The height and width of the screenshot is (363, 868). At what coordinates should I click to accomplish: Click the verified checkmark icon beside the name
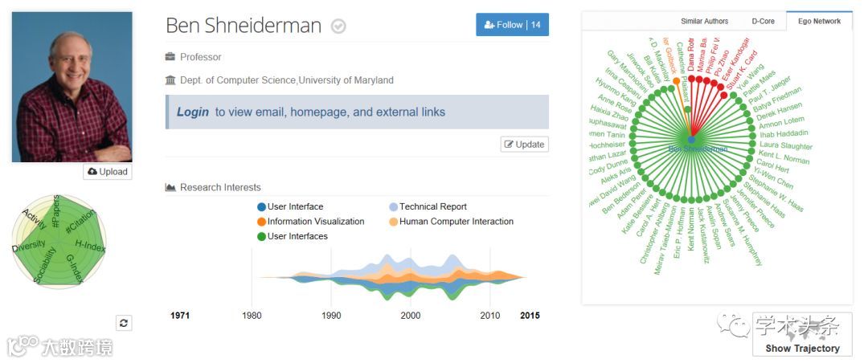338,27
